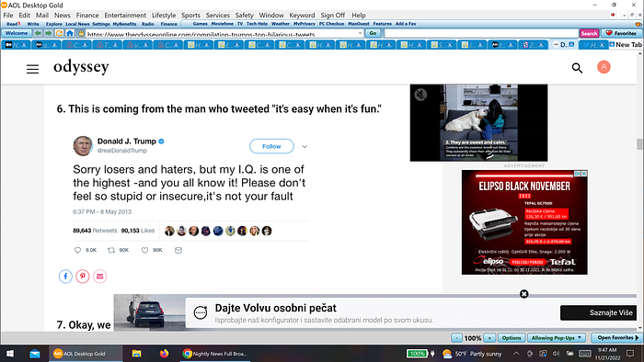Open the Finance menu
The width and height of the screenshot is (644, 362).
click(87, 16)
